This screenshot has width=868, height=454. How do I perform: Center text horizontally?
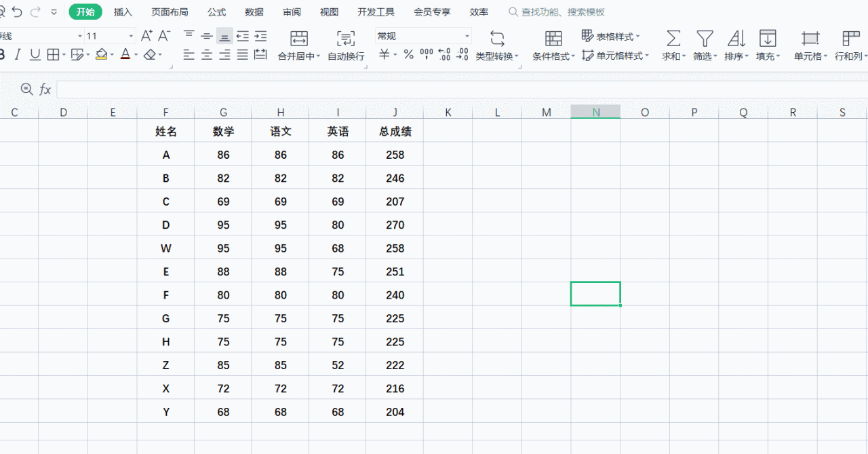207,55
